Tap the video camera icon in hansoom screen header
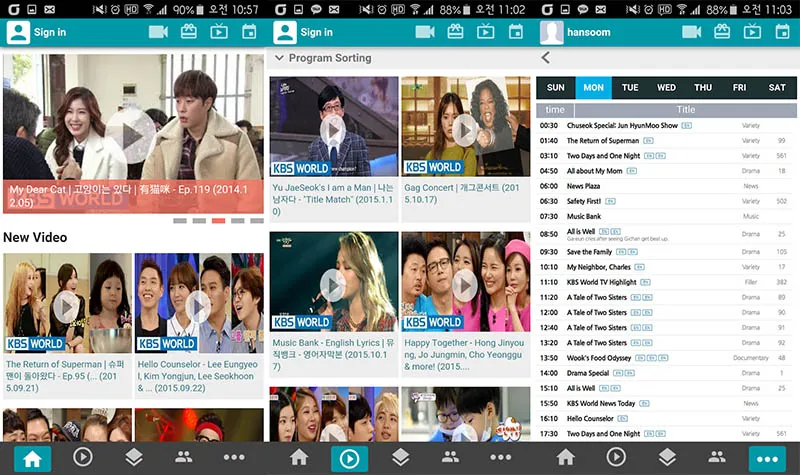Image resolution: width=800 pixels, height=475 pixels. 691,32
